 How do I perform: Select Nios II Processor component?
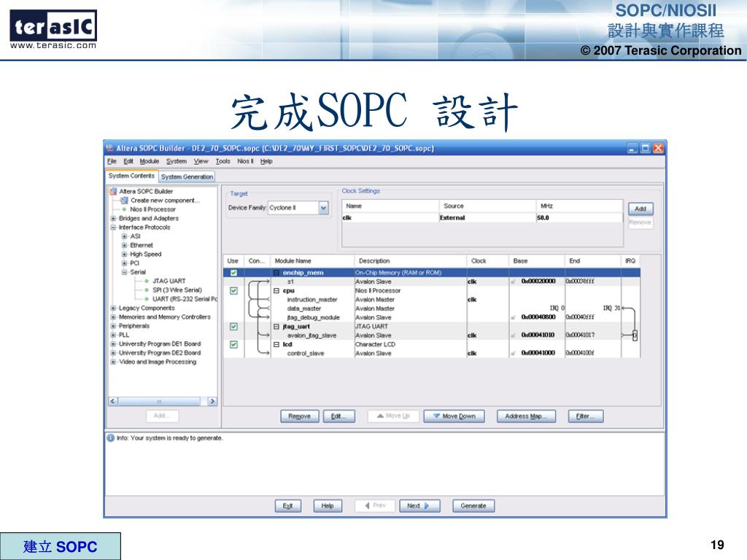point(153,209)
